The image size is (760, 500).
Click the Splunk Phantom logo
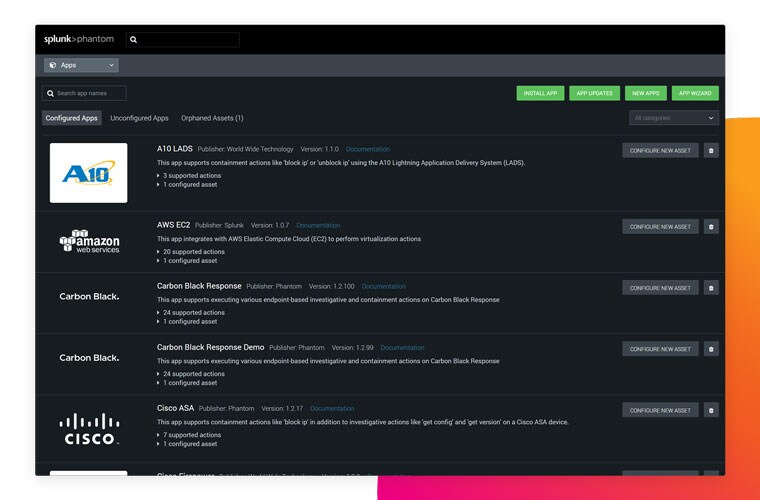coord(79,39)
